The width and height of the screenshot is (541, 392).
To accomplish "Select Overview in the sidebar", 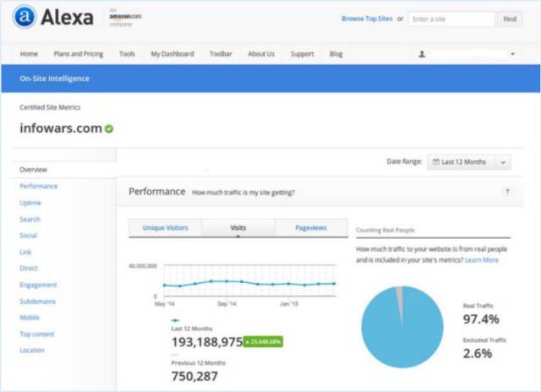I will (33, 170).
